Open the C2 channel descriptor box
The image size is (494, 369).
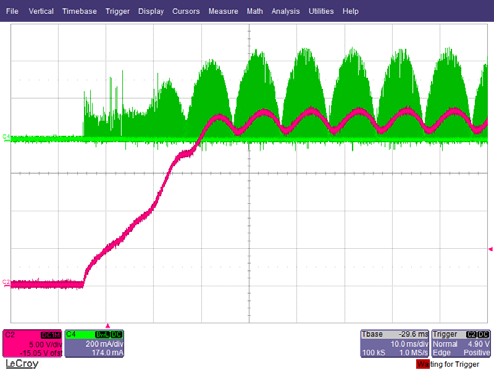pyautogui.click(x=32, y=343)
